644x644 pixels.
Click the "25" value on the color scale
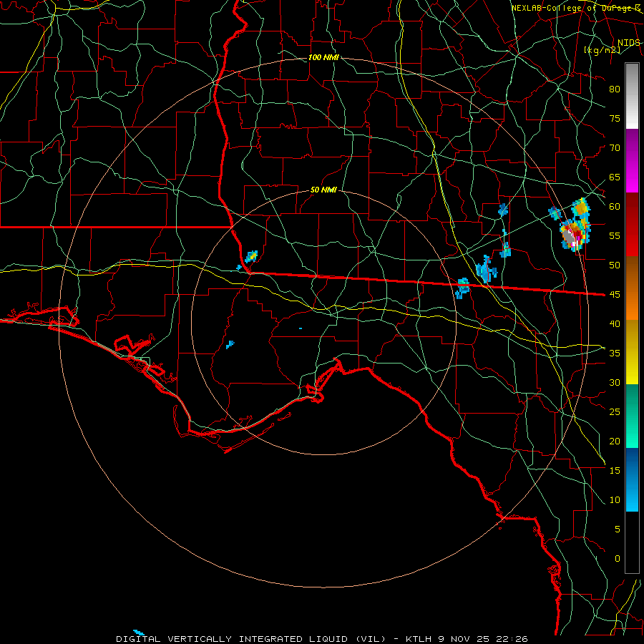[x=615, y=412]
